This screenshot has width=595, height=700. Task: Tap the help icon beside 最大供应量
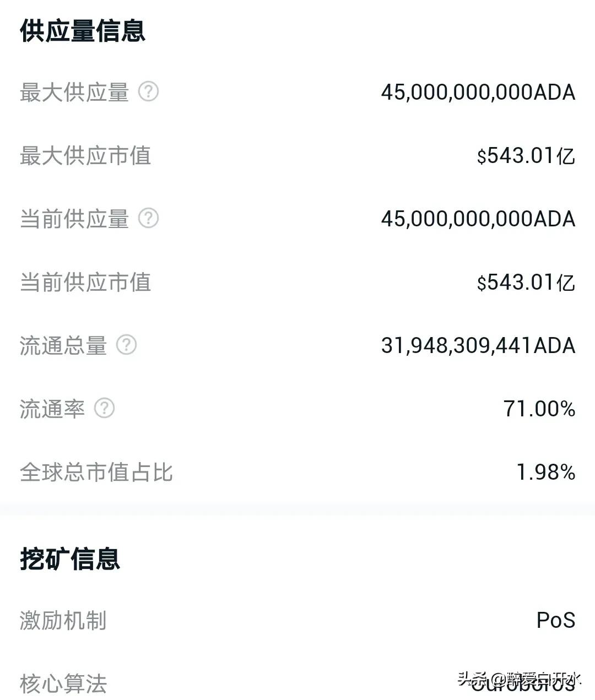tap(148, 91)
